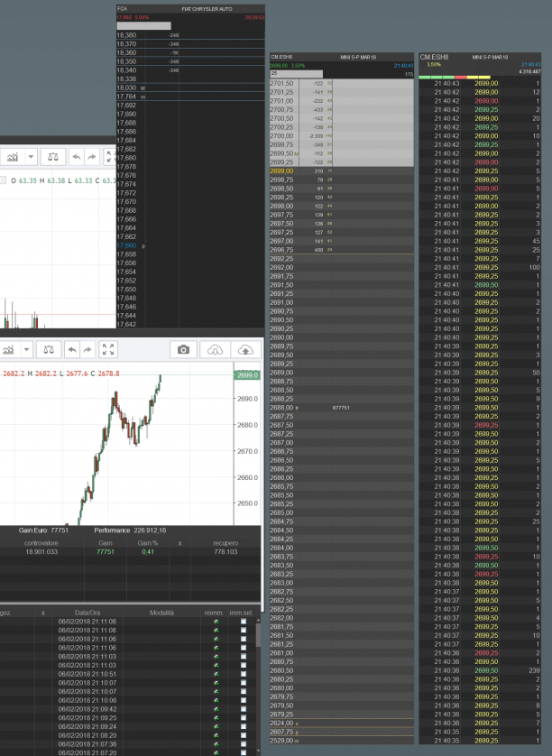Click quantity field showing 25 in ESH8 book

point(296,74)
